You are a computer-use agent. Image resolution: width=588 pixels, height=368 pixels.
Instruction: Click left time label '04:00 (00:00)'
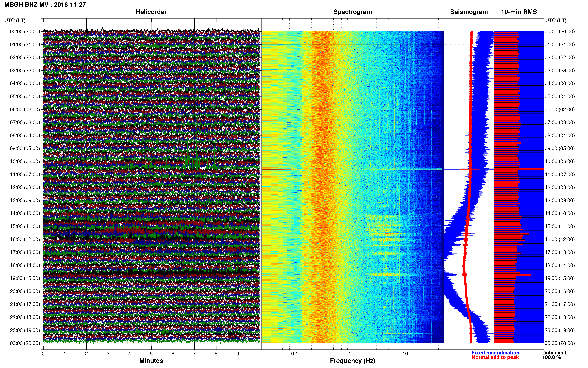(x=25, y=83)
